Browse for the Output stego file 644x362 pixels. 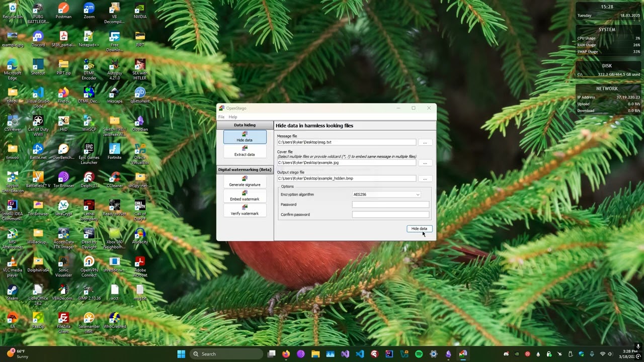coord(425,178)
